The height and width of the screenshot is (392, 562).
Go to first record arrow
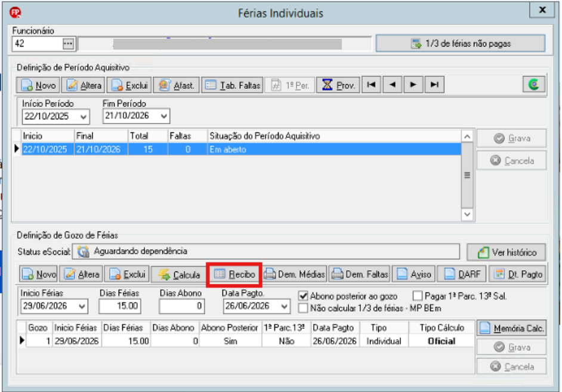tap(371, 85)
